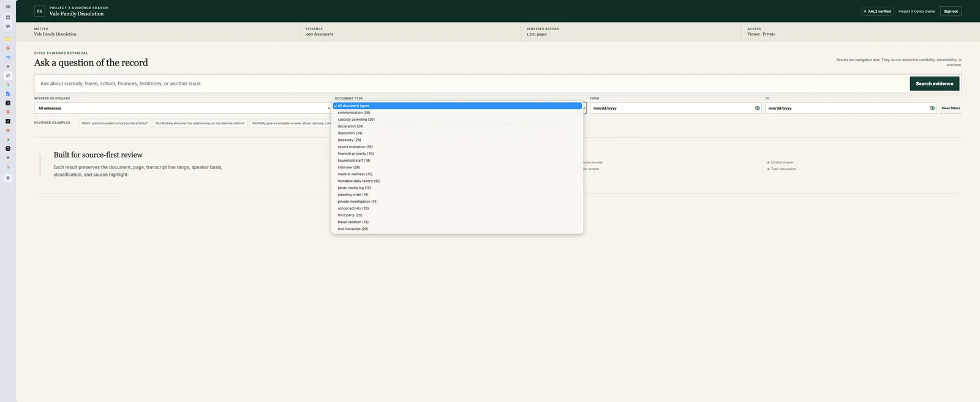980x402 pixels.
Task: Click the To date input field
Action: tap(851, 108)
